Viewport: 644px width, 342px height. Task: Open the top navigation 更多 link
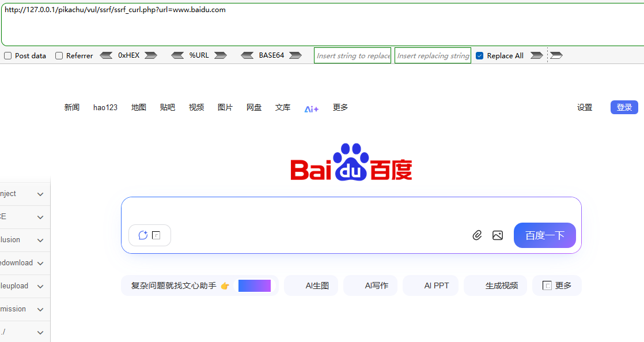coord(340,107)
